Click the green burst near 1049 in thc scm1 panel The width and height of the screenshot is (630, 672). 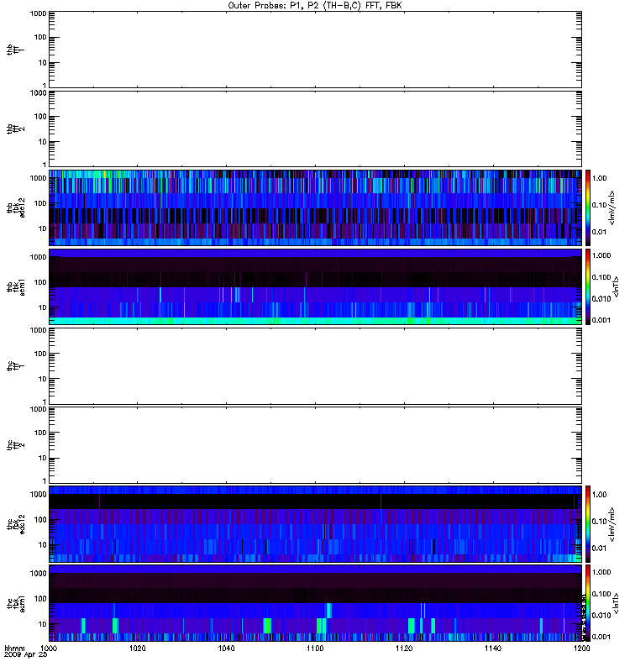coord(267,626)
